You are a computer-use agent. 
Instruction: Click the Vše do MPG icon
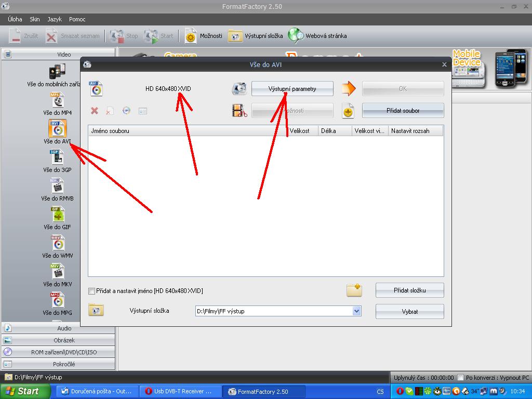tap(58, 300)
